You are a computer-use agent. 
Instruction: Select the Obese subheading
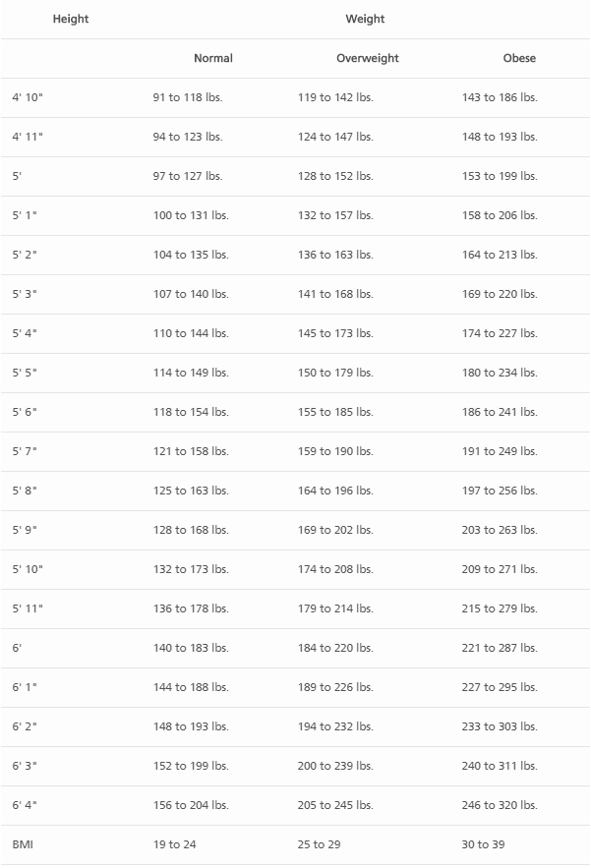[x=519, y=58]
